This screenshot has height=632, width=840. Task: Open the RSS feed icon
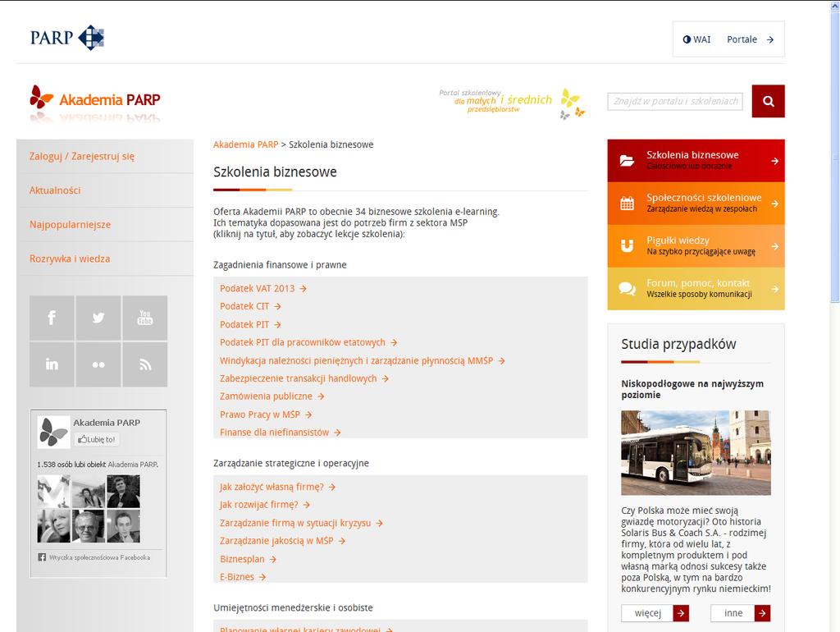pyautogui.click(x=145, y=364)
